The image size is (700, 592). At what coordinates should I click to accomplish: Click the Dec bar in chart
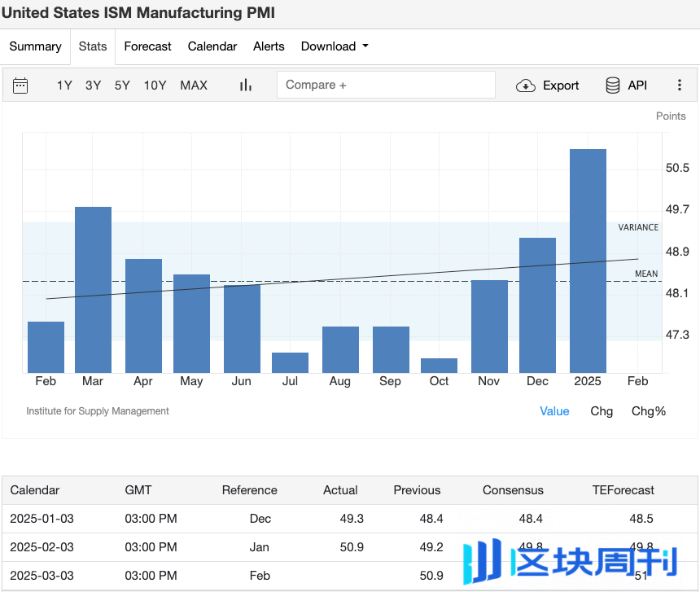[537, 305]
